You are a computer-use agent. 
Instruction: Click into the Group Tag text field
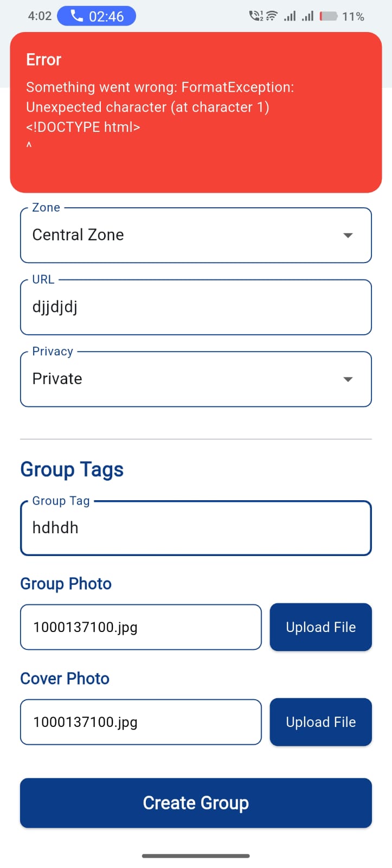[x=196, y=528]
